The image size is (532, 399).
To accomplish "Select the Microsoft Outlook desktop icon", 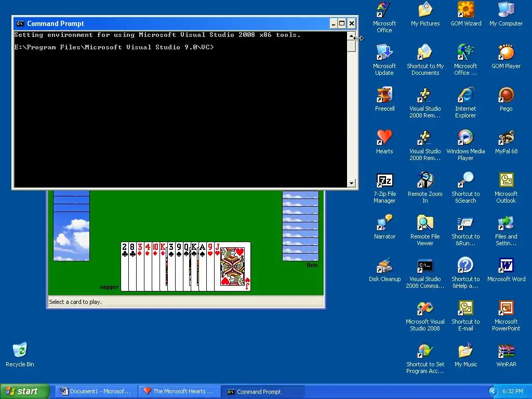I will pyautogui.click(x=506, y=188).
